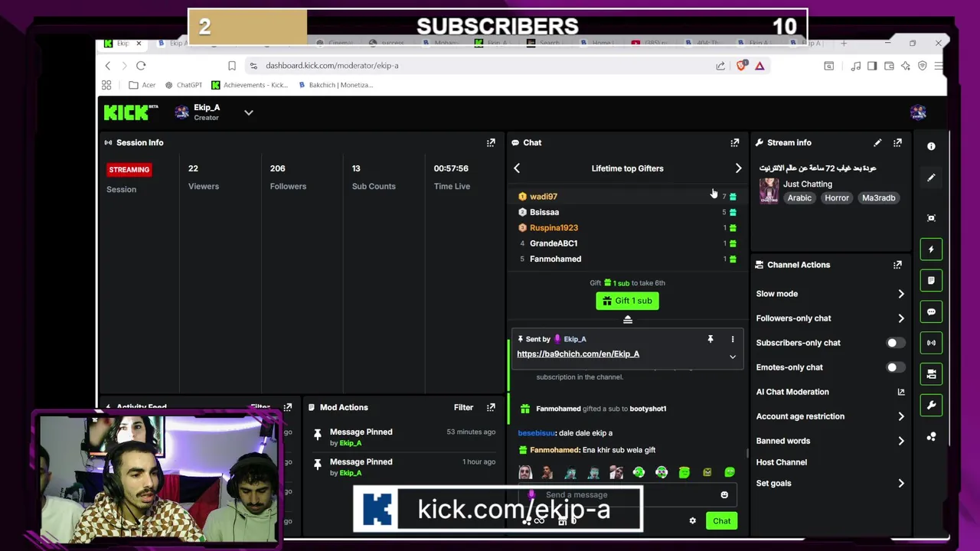
Task: Open the info icon in right sidebar
Action: point(931,146)
